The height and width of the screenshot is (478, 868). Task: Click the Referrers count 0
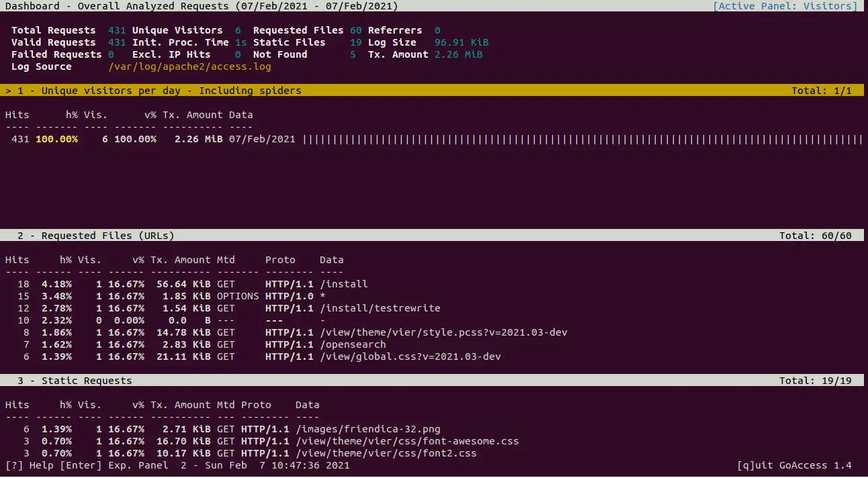pos(437,30)
